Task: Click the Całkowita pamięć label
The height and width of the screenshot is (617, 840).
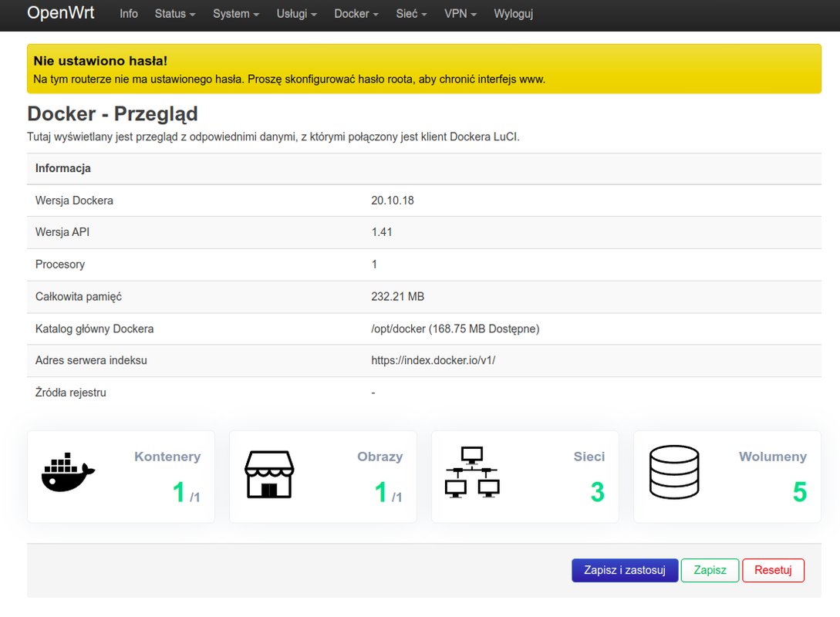Action: click(78, 296)
